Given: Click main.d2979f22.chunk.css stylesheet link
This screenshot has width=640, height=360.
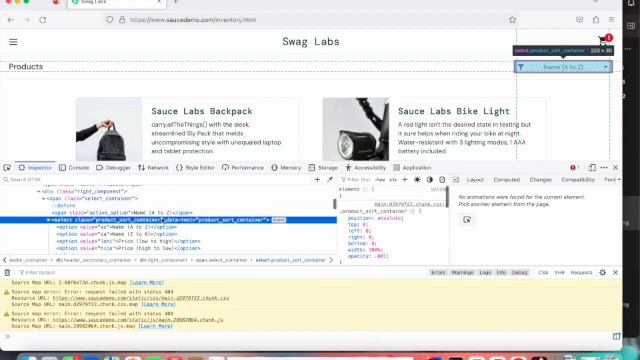Looking at the screenshot, I should click(x=409, y=204).
